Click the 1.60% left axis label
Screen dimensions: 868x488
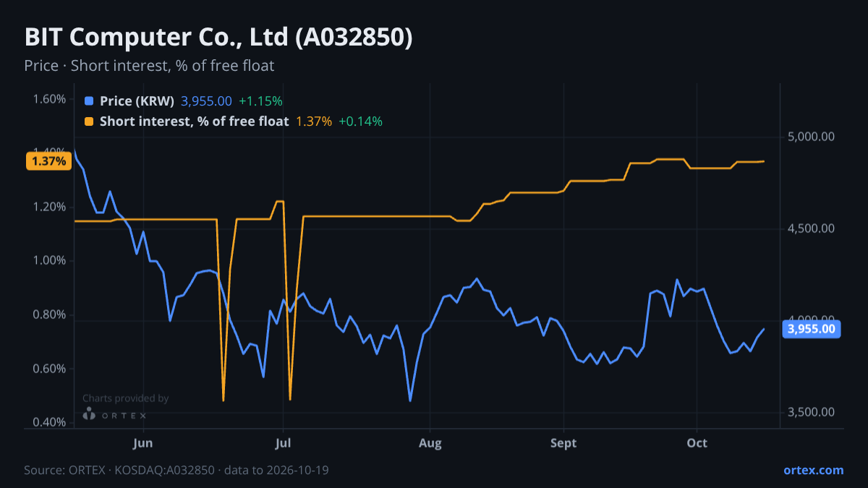coord(49,99)
